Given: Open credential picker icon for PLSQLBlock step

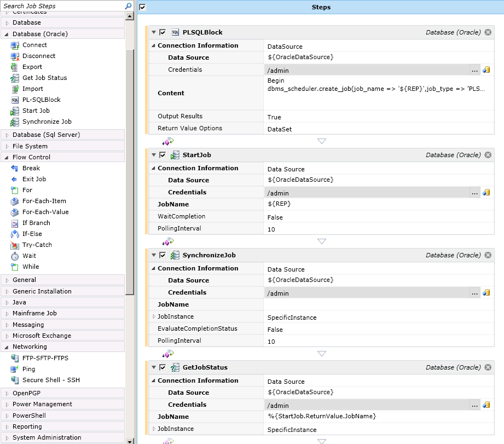Looking at the screenshot, I should click(x=486, y=70).
